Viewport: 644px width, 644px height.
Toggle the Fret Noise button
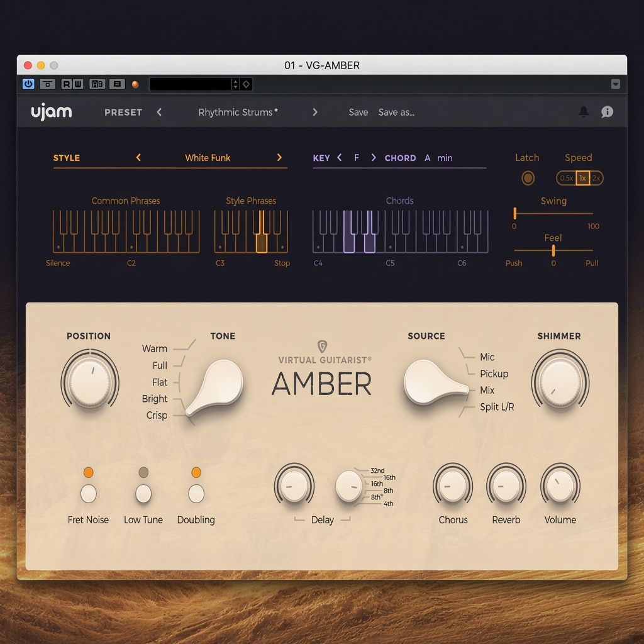[x=88, y=493]
